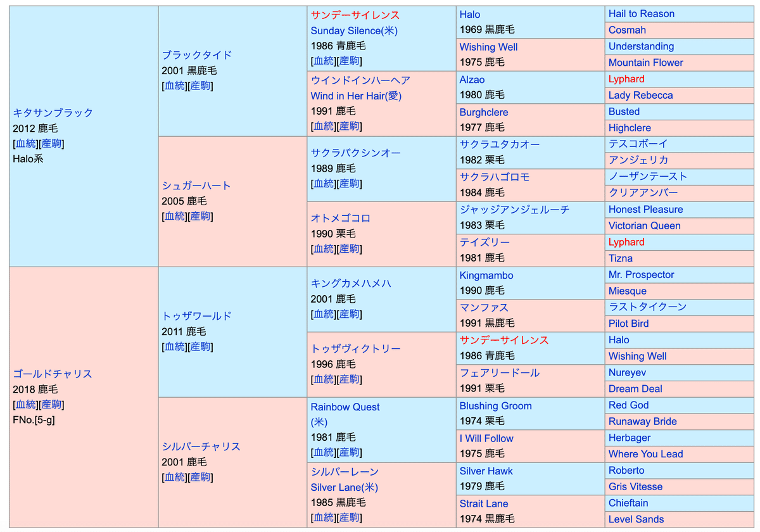Click the Level Sands link
The height and width of the screenshot is (532, 760).
coord(636,519)
